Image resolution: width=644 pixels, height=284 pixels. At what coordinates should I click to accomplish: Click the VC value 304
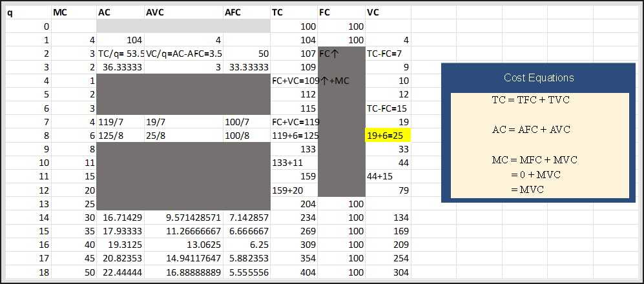pyautogui.click(x=388, y=272)
